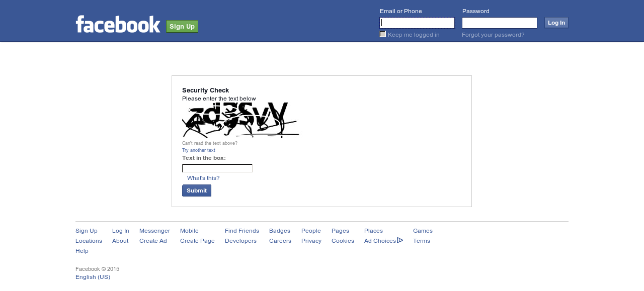Focus the Email or Phone field
This screenshot has height=291, width=644.
point(417,23)
